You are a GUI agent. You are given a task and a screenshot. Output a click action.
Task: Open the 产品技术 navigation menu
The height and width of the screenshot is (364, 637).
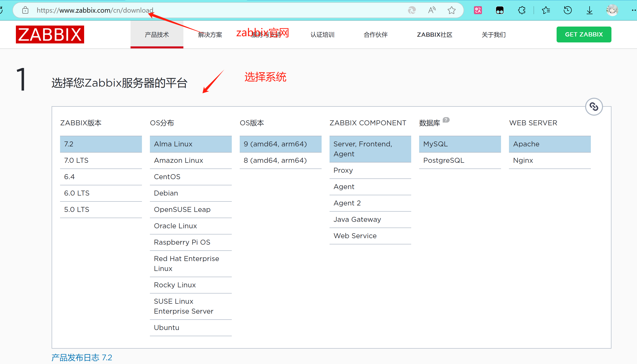point(157,34)
